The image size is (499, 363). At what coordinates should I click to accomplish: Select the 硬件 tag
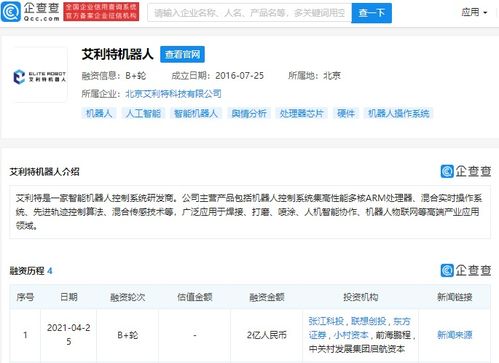tap(346, 113)
